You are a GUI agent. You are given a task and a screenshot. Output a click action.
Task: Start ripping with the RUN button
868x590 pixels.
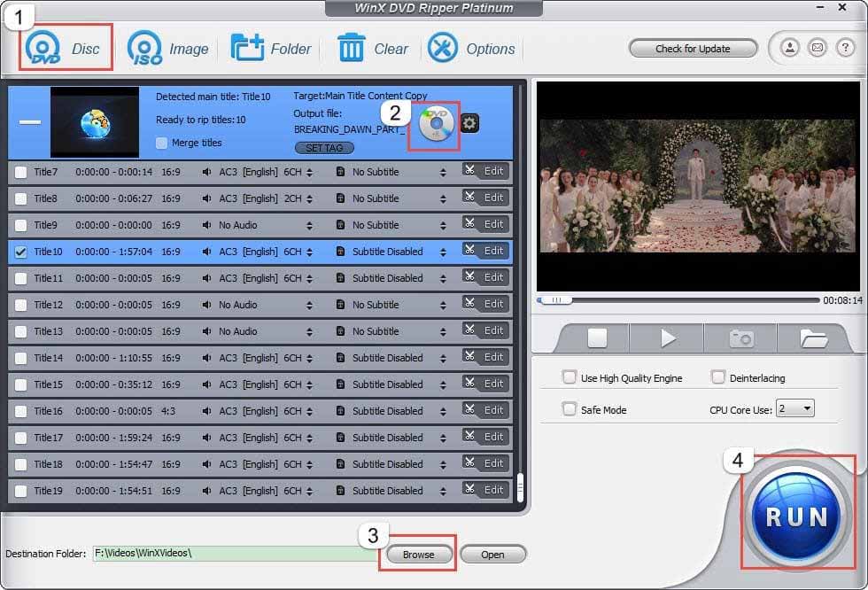coord(796,516)
